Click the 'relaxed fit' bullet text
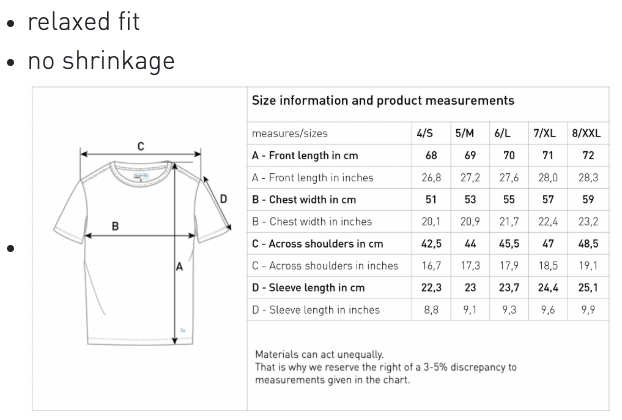 click(84, 21)
